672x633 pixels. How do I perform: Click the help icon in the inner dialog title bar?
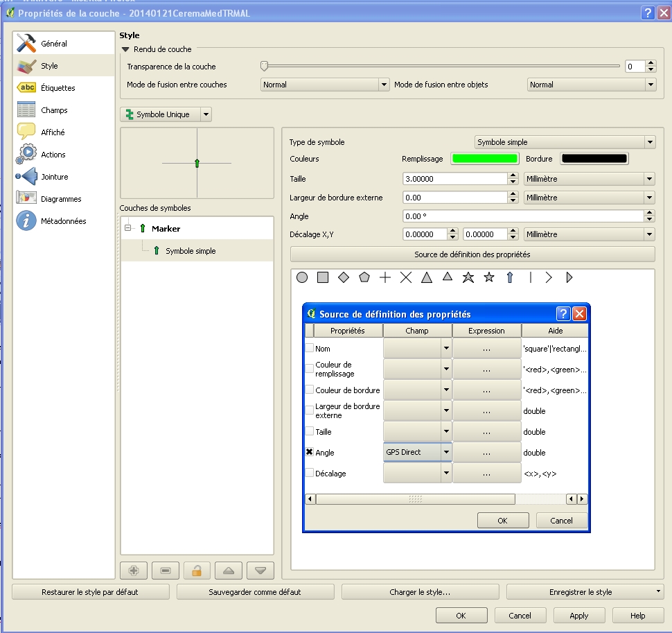[563, 314]
